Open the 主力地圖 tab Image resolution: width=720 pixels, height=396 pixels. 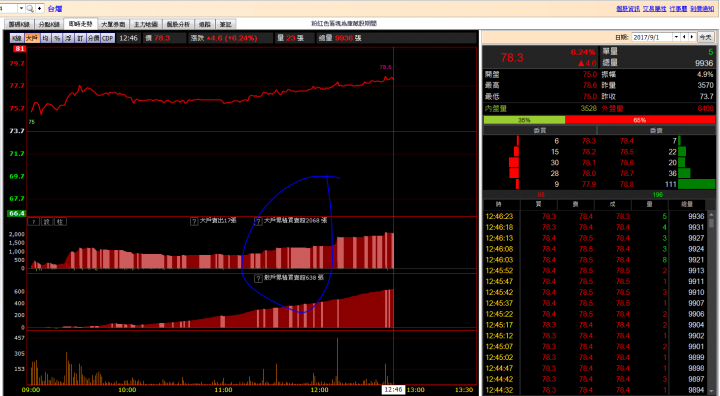(x=146, y=24)
